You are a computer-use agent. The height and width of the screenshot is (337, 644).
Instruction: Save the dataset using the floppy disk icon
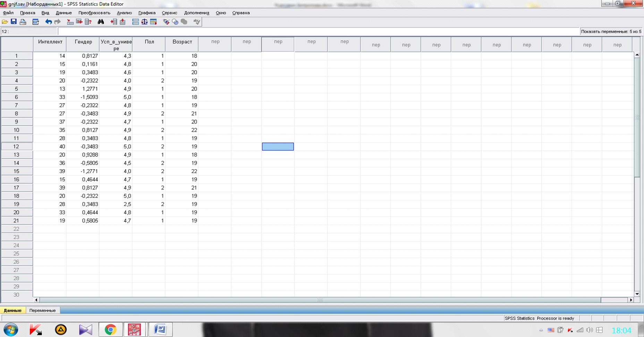coord(14,22)
